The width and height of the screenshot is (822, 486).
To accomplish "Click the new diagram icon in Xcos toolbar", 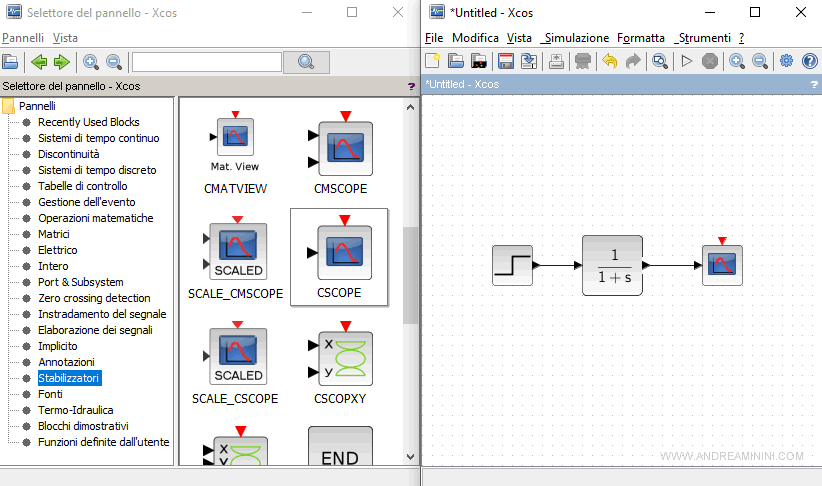I will (432, 61).
